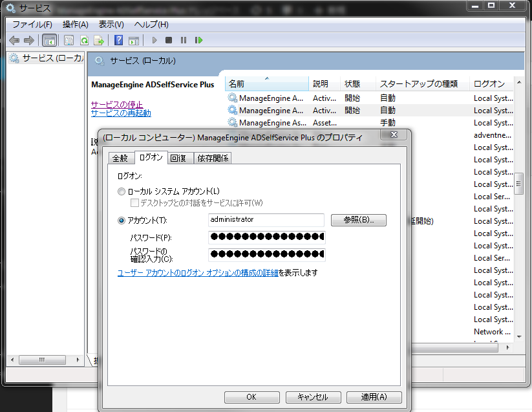Switch to the 依存関係 tab
This screenshot has height=412, width=532.
[213, 158]
